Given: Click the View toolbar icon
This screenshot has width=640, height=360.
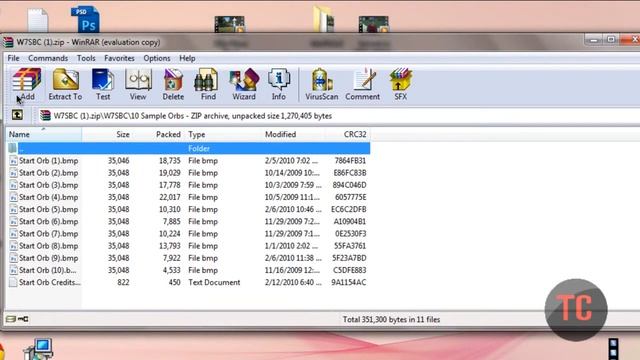Looking at the screenshot, I should click(x=138, y=84).
